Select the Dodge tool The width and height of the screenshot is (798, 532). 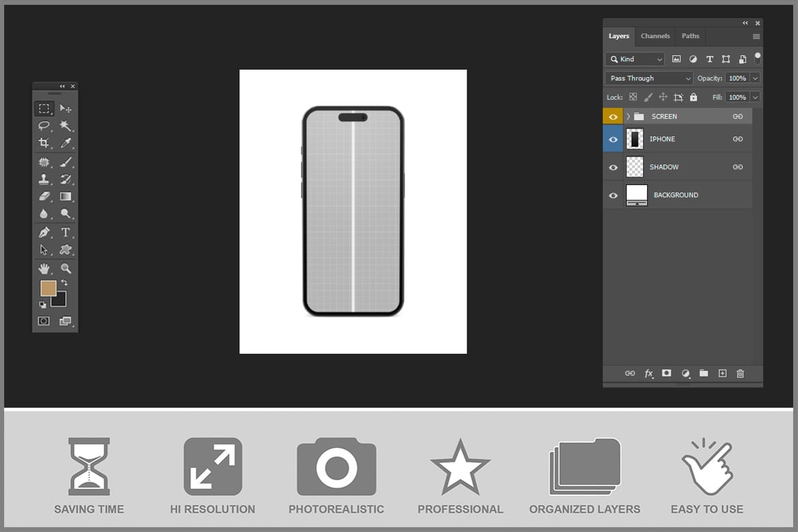pos(65,213)
